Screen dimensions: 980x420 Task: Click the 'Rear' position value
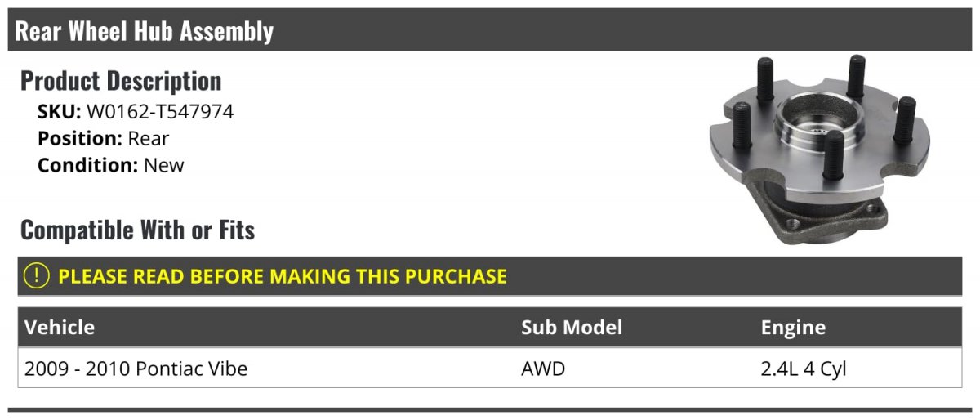tap(149, 139)
